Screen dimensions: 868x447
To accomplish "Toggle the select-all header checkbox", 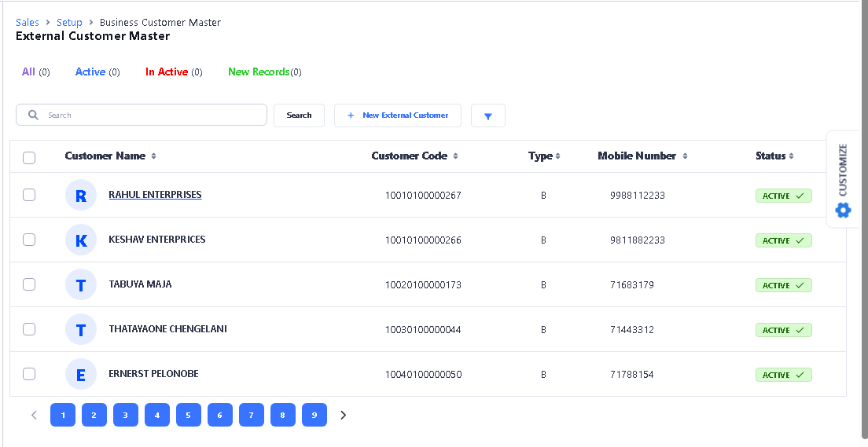I will (29, 157).
